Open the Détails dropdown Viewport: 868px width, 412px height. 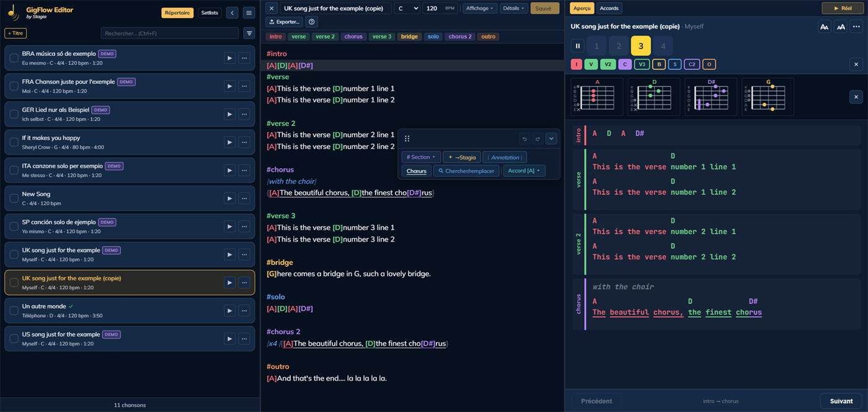pos(513,9)
